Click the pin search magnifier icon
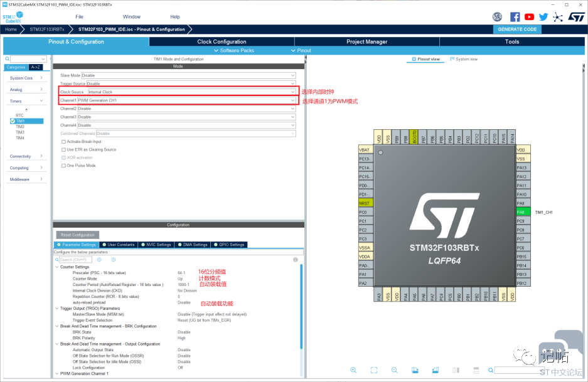This screenshot has height=382, width=588. pyautogui.click(x=491, y=370)
